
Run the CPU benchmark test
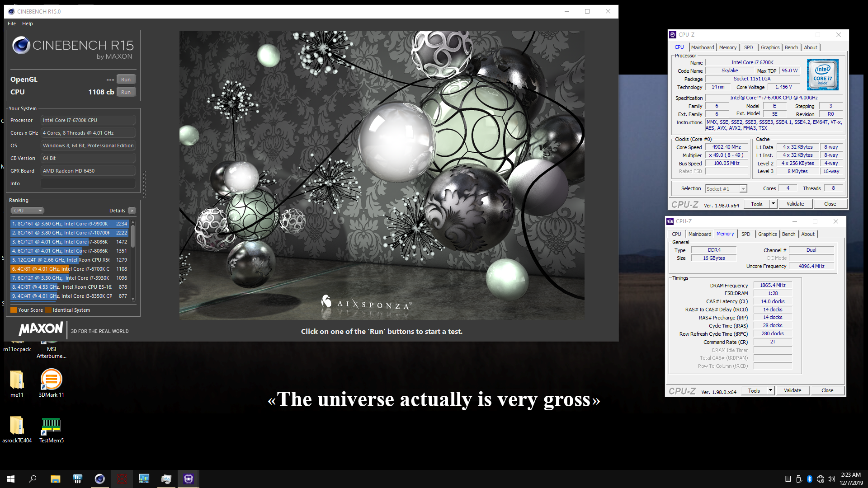126,92
